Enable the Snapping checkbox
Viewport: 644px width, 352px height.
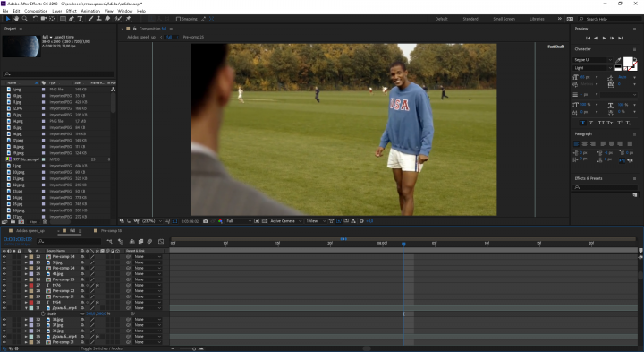[178, 19]
